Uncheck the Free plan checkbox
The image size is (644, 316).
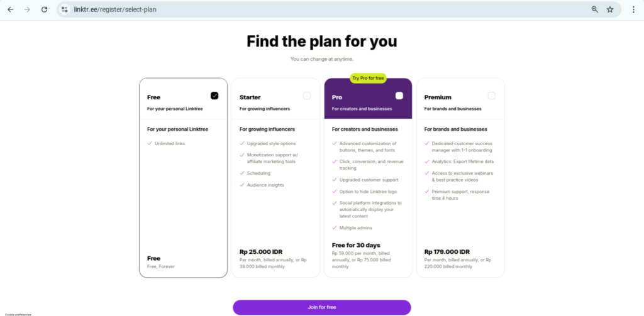[214, 95]
